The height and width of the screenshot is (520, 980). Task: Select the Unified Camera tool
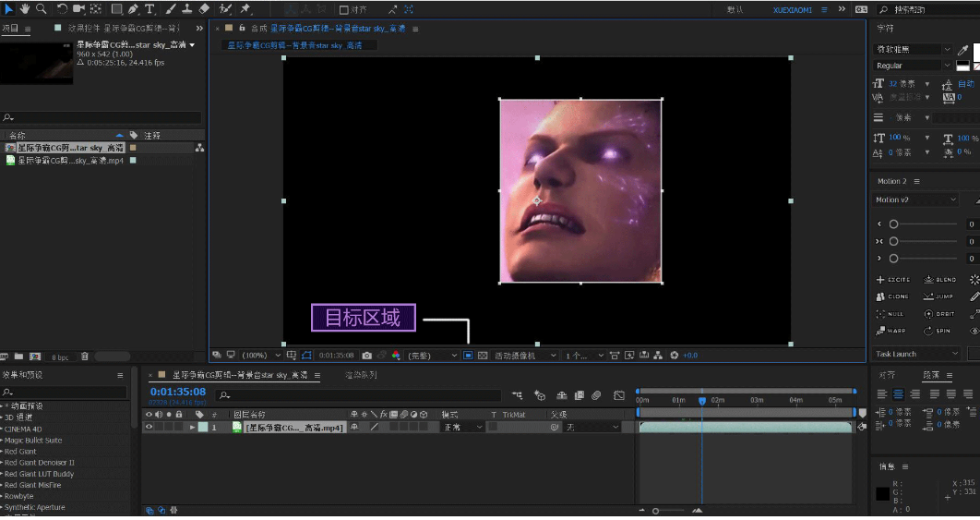tap(78, 8)
